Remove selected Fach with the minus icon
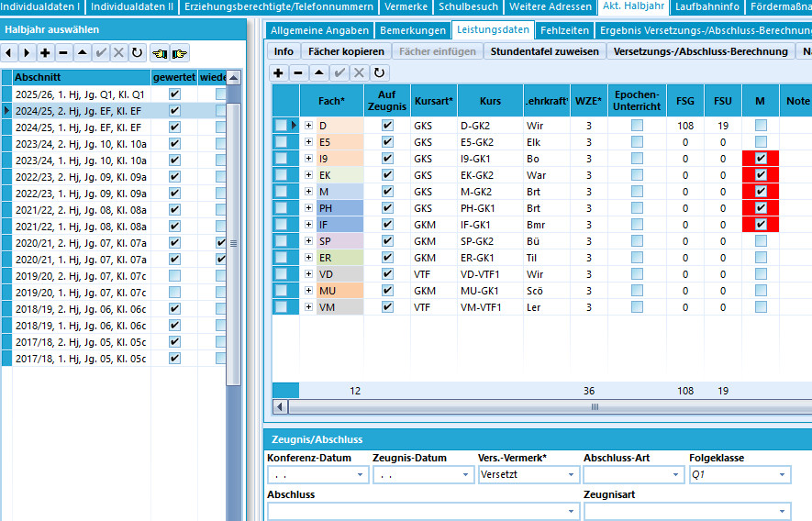 (x=298, y=73)
